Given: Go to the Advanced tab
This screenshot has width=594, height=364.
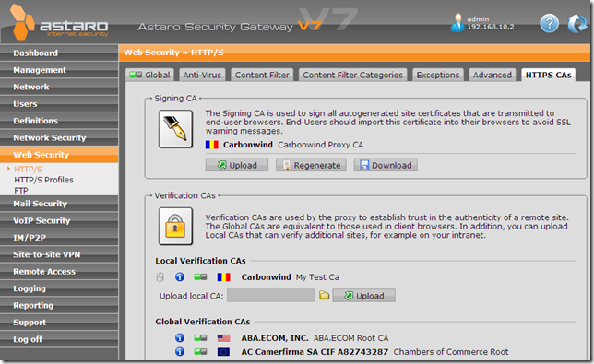Looking at the screenshot, I should click(493, 75).
